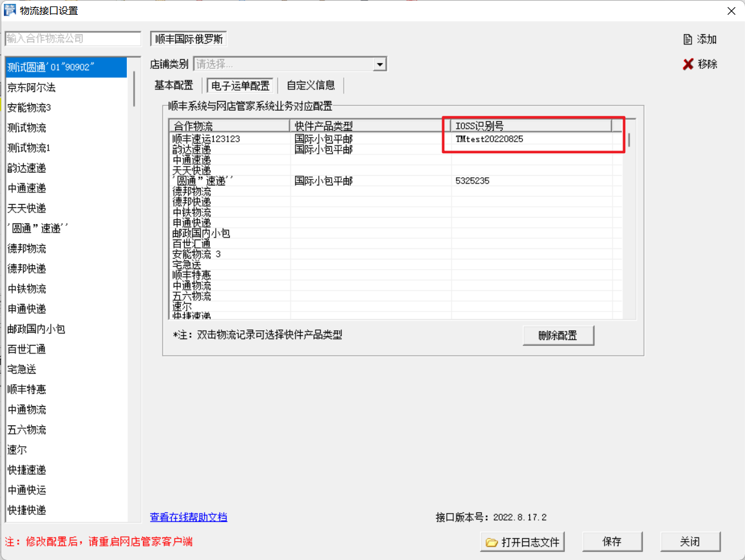Select 快捷速递 in left list
Image resolution: width=745 pixels, height=560 pixels.
[x=66, y=470]
